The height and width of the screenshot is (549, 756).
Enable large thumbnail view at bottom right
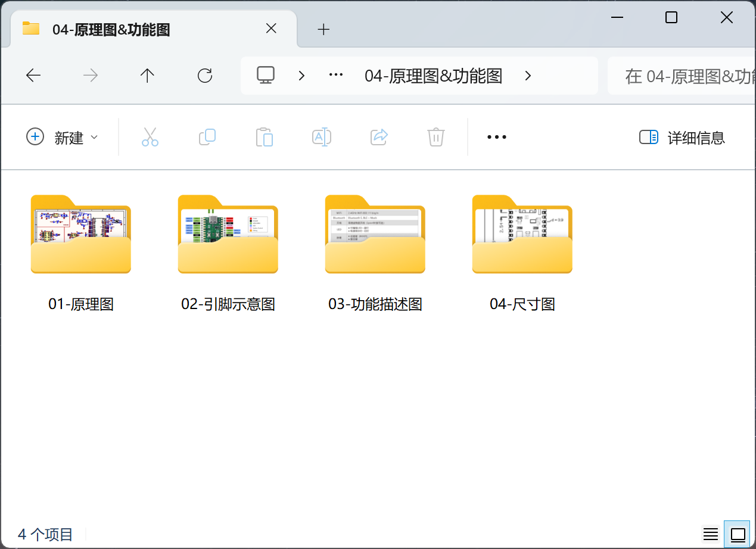point(737,534)
